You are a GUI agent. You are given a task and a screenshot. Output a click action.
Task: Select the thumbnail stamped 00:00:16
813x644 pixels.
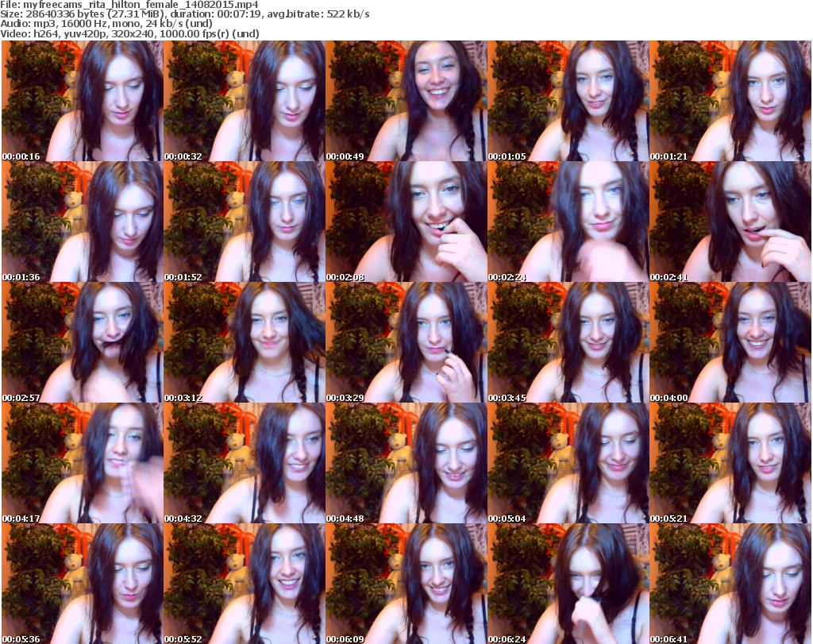coord(83,101)
